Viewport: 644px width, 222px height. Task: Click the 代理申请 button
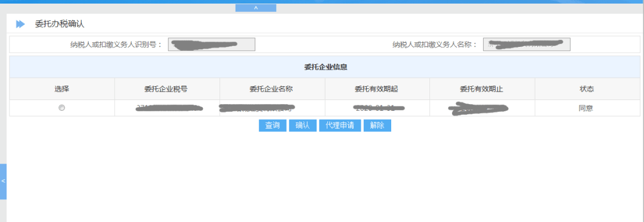click(340, 126)
